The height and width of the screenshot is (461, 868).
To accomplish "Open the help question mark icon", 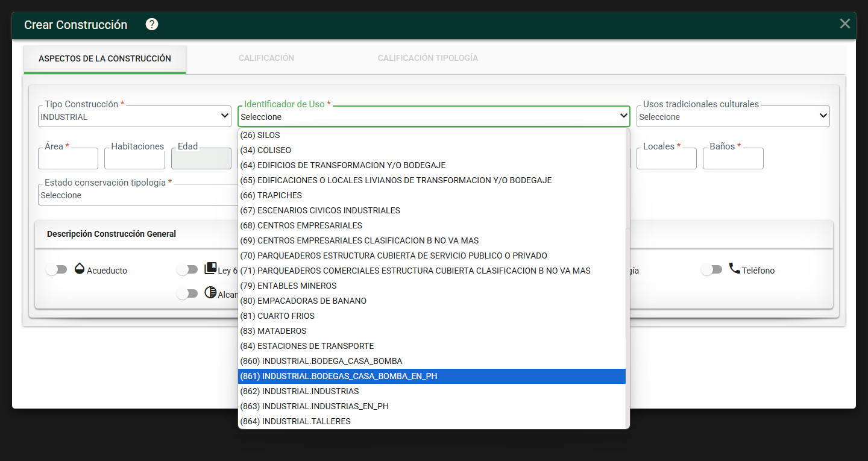I will click(x=152, y=24).
